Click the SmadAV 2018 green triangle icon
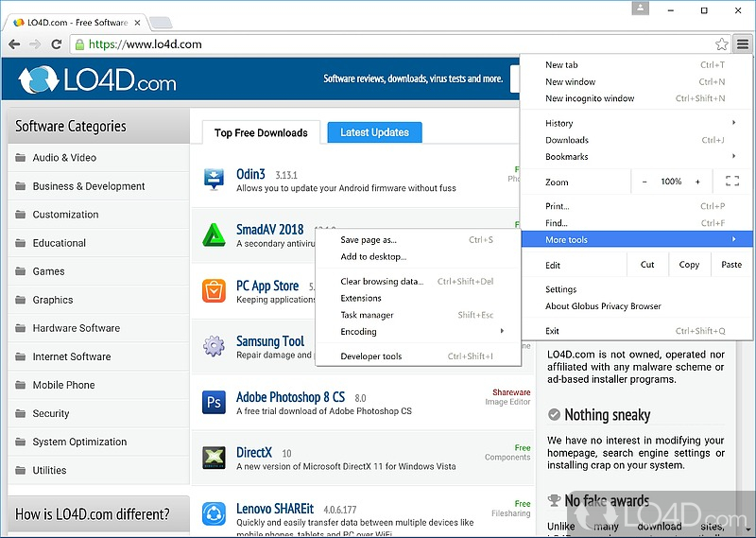This screenshot has width=756, height=538. [214, 235]
